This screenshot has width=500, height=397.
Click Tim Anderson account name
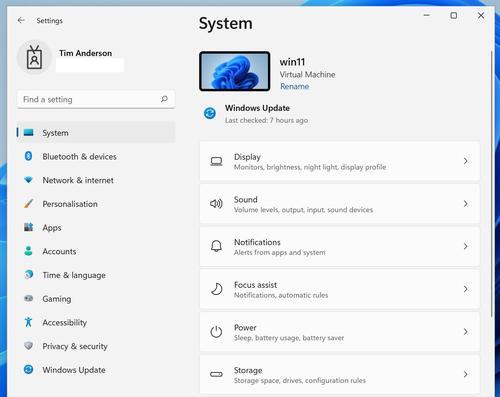click(86, 53)
